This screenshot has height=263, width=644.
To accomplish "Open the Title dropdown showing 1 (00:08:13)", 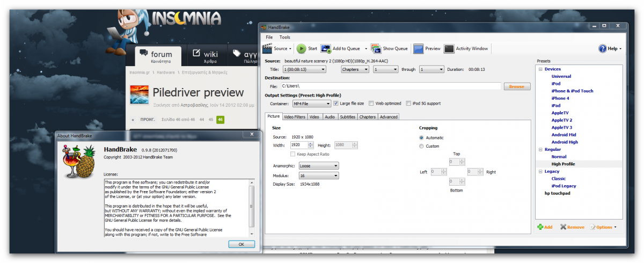I will pos(304,69).
